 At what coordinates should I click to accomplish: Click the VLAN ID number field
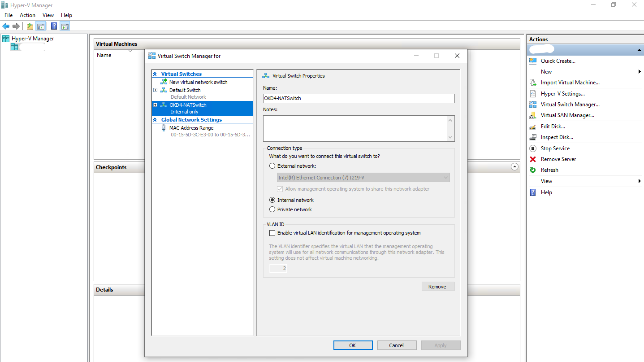(x=278, y=269)
